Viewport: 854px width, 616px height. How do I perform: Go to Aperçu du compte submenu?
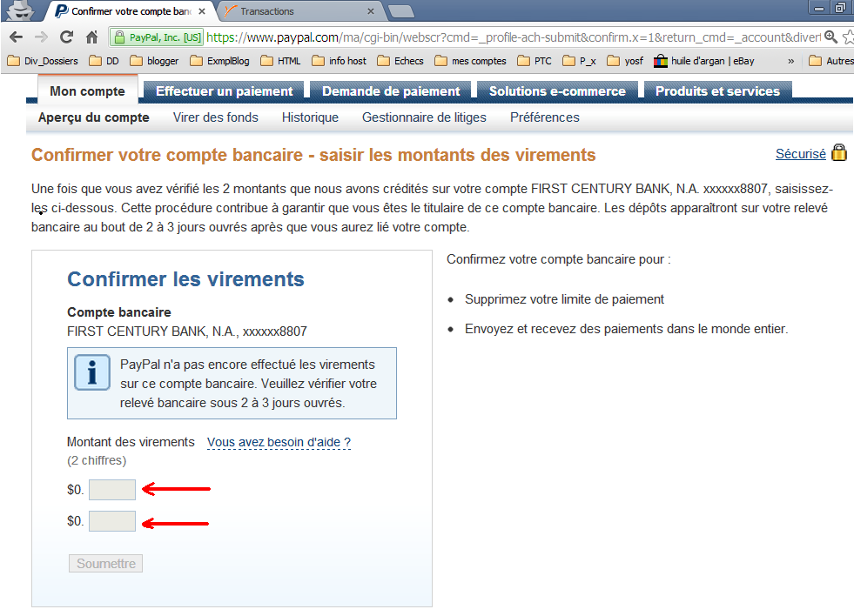[94, 117]
